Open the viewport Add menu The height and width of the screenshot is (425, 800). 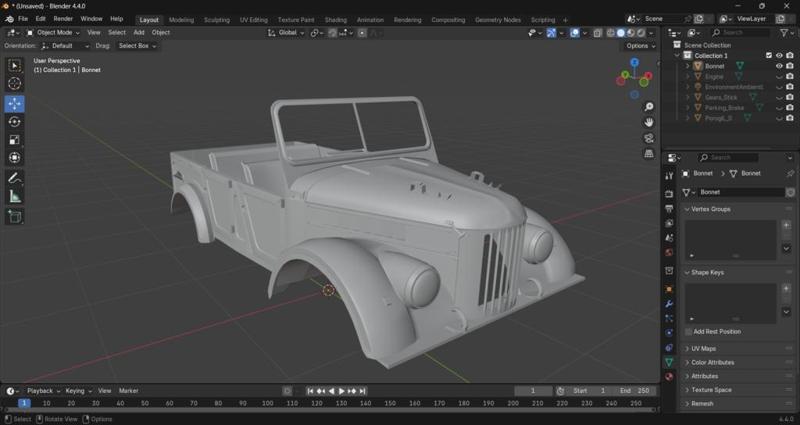coord(139,33)
